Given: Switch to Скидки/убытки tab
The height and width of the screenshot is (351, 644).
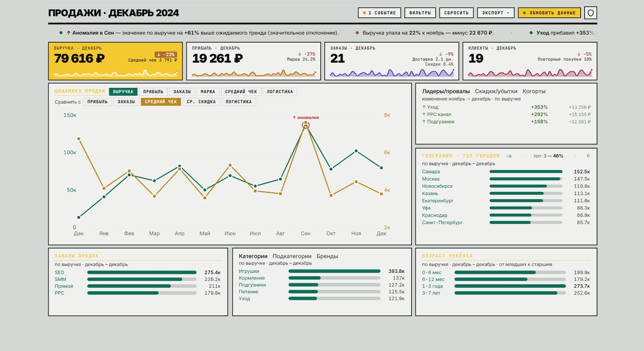Looking at the screenshot, I should coord(496,91).
